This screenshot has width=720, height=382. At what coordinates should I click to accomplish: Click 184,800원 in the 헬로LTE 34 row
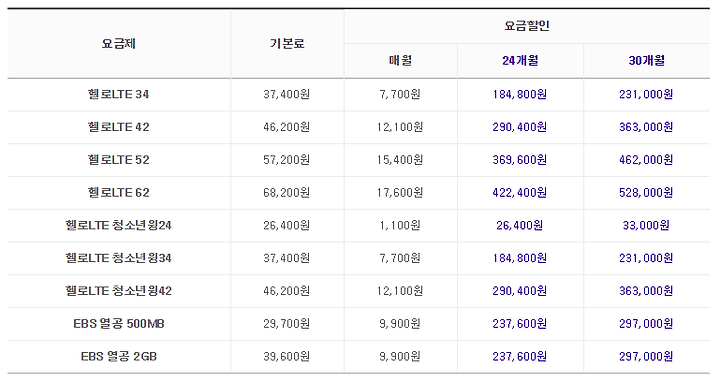pos(520,94)
